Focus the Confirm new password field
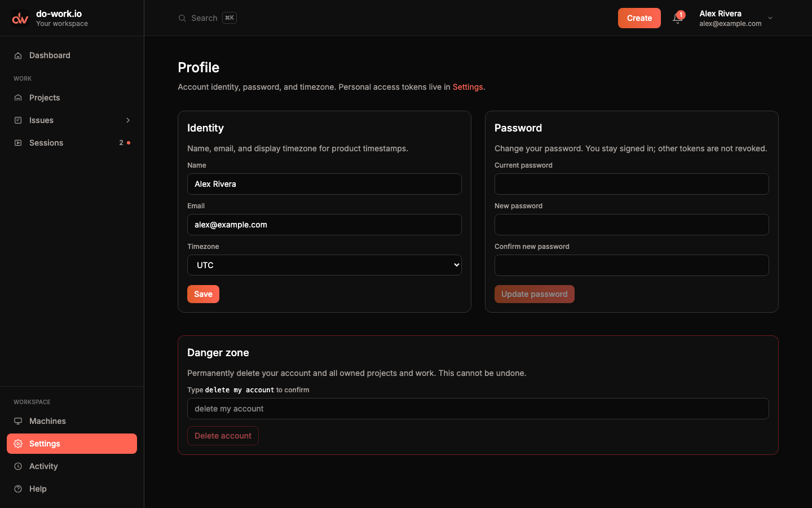 point(632,265)
